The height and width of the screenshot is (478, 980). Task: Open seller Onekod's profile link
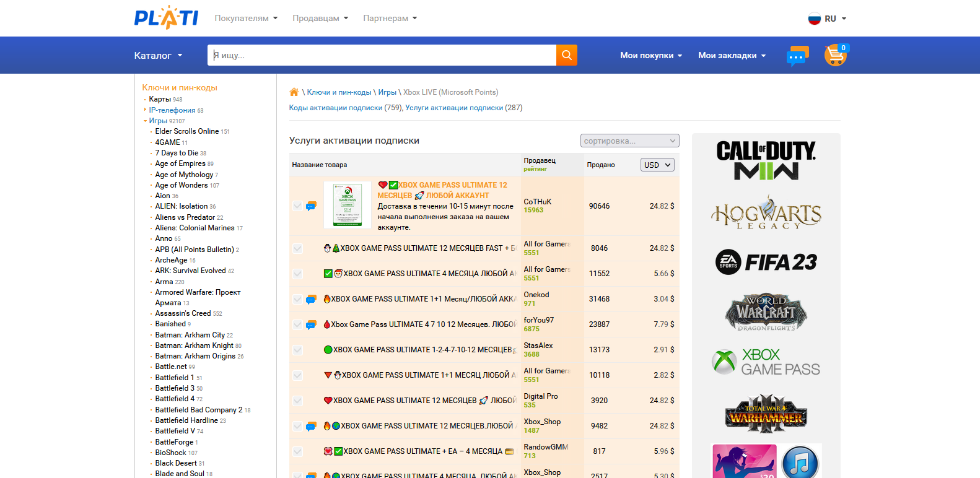(536, 295)
